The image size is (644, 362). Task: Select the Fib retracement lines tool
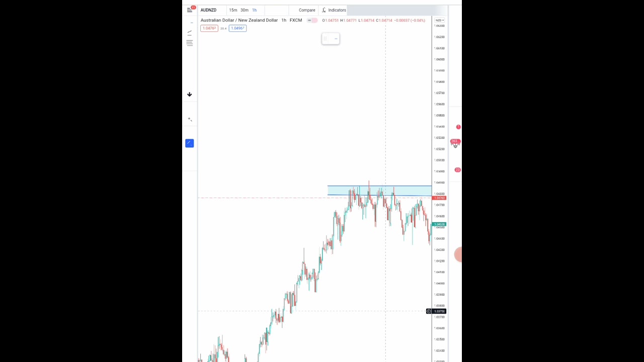coord(190,43)
